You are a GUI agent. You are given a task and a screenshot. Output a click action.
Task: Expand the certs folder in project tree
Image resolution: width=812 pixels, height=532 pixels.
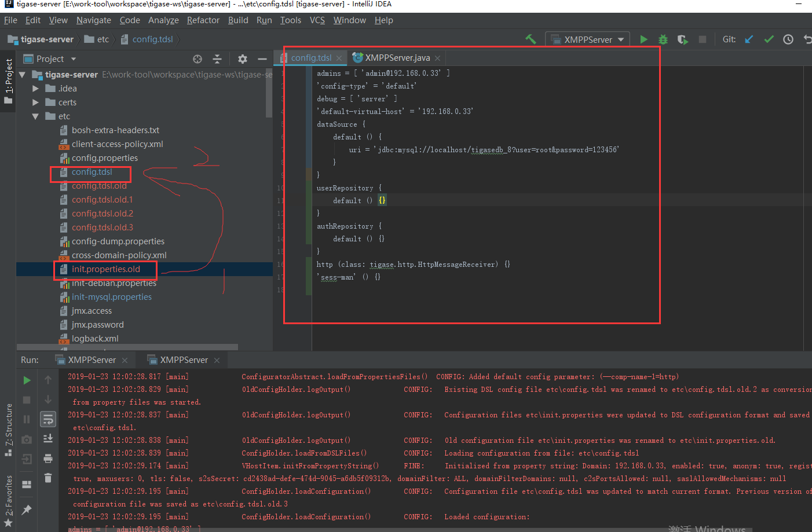[36, 102]
